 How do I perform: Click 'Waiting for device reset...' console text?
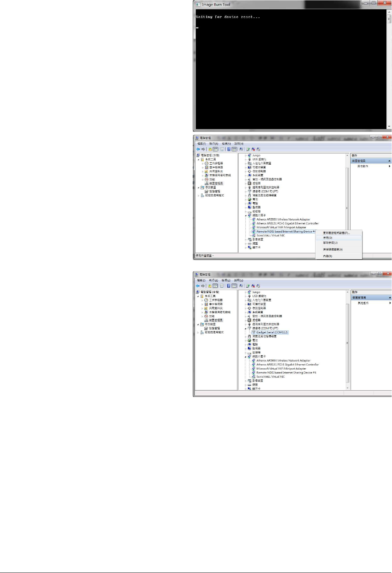pos(228,17)
